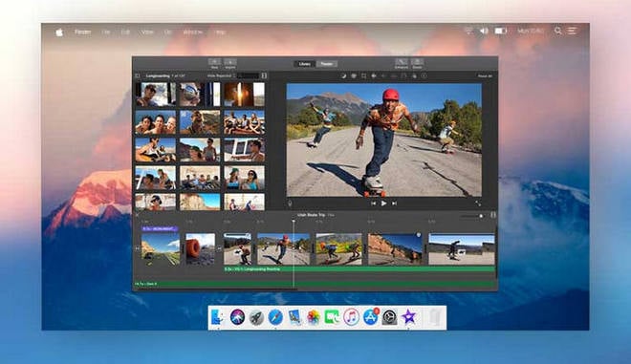Launch Siri from the Dock
Screen dimensions: 631x364
tap(237, 317)
